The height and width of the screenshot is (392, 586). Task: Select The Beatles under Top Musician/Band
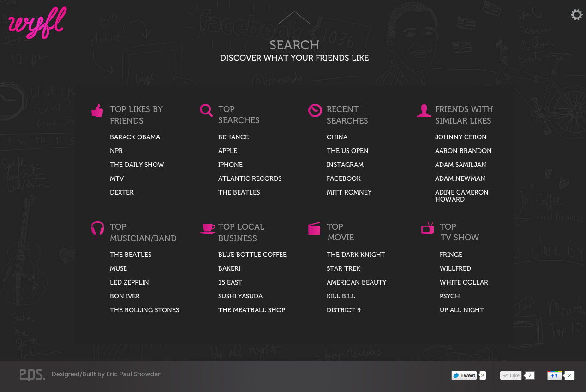tap(131, 255)
